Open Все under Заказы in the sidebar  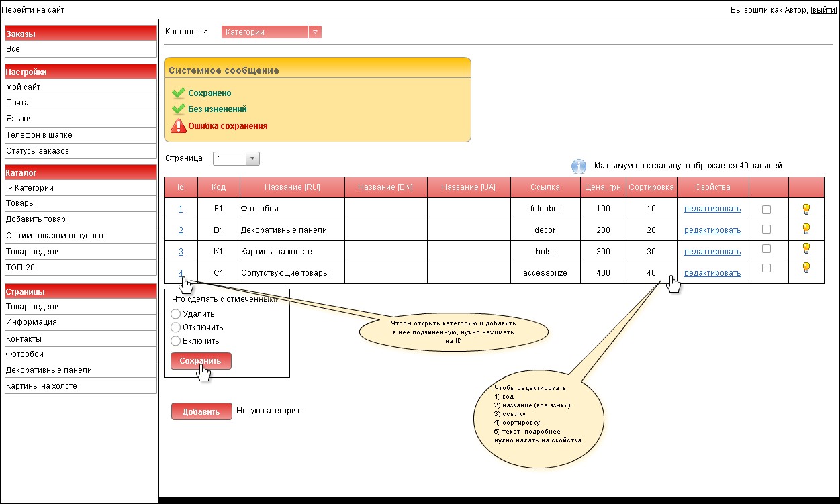coord(81,49)
